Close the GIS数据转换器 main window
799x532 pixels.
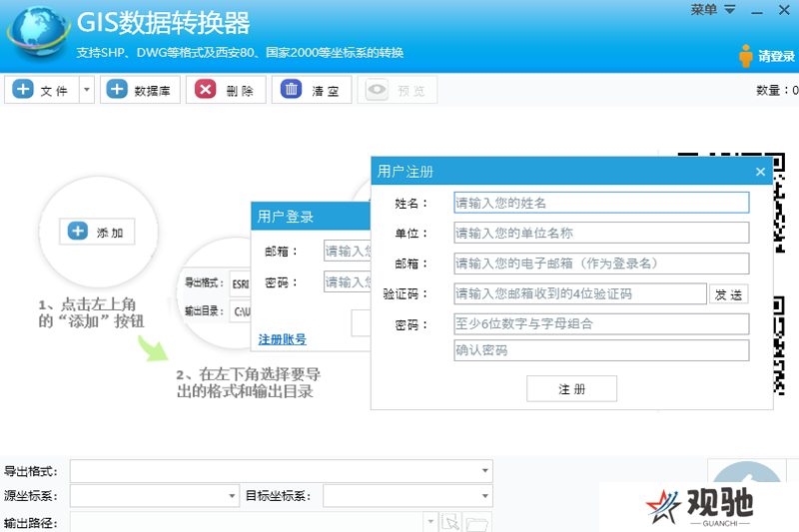click(x=784, y=10)
